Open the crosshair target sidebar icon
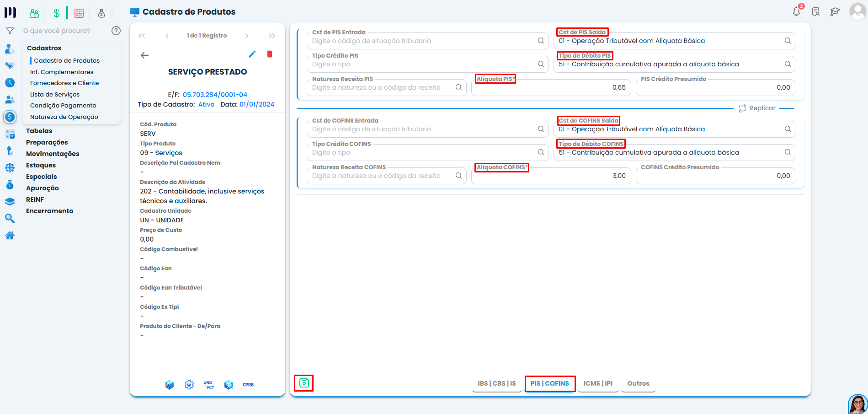The width and height of the screenshot is (868, 414). [10, 168]
